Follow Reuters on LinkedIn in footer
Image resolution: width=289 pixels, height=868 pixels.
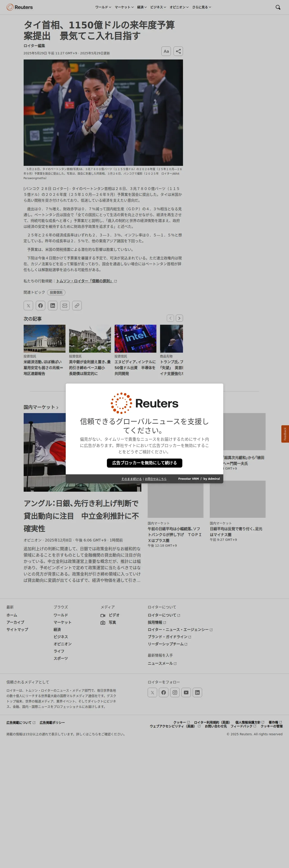point(197,692)
